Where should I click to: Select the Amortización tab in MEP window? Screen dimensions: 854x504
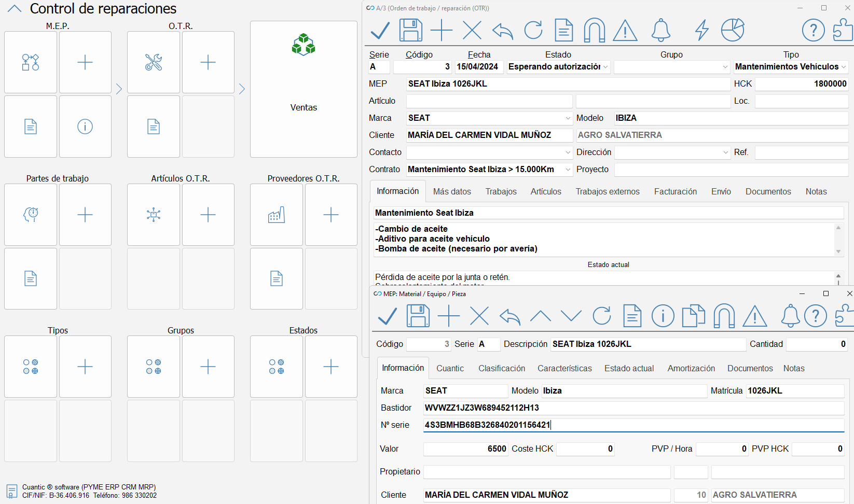pyautogui.click(x=691, y=369)
